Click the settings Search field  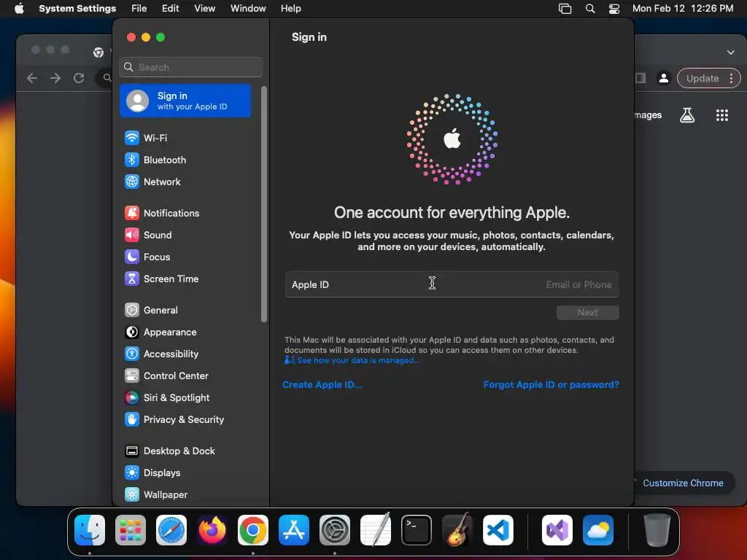(x=190, y=67)
